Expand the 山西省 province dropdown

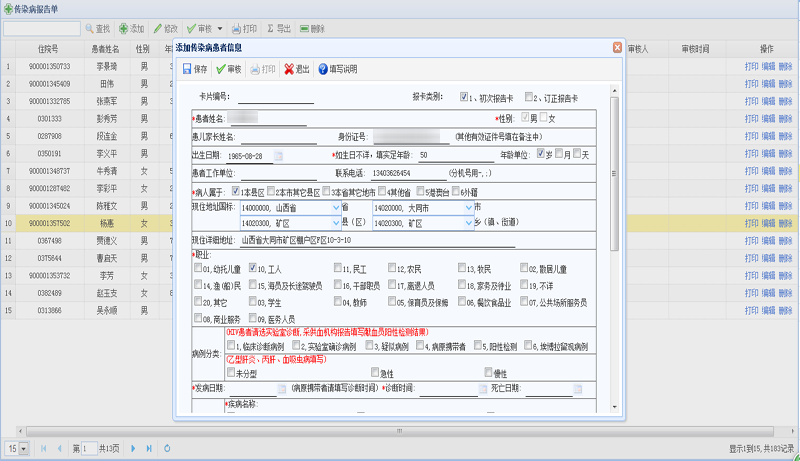[336, 208]
